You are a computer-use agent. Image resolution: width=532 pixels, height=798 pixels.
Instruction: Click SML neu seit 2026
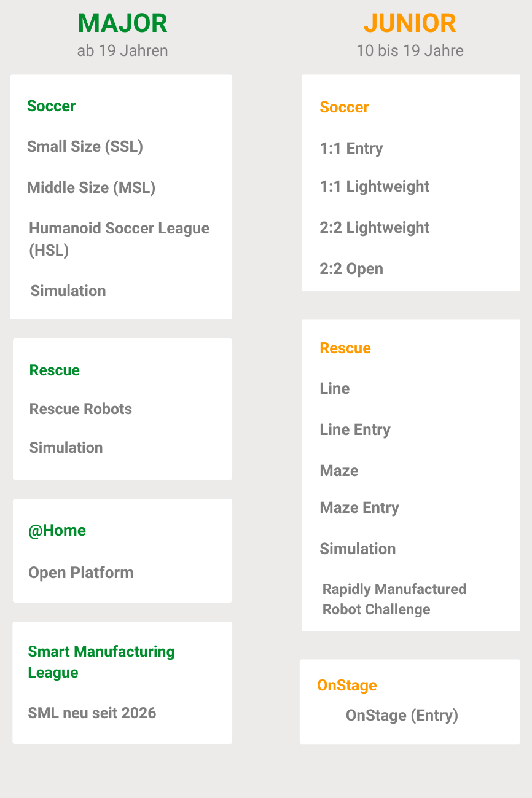(x=92, y=713)
